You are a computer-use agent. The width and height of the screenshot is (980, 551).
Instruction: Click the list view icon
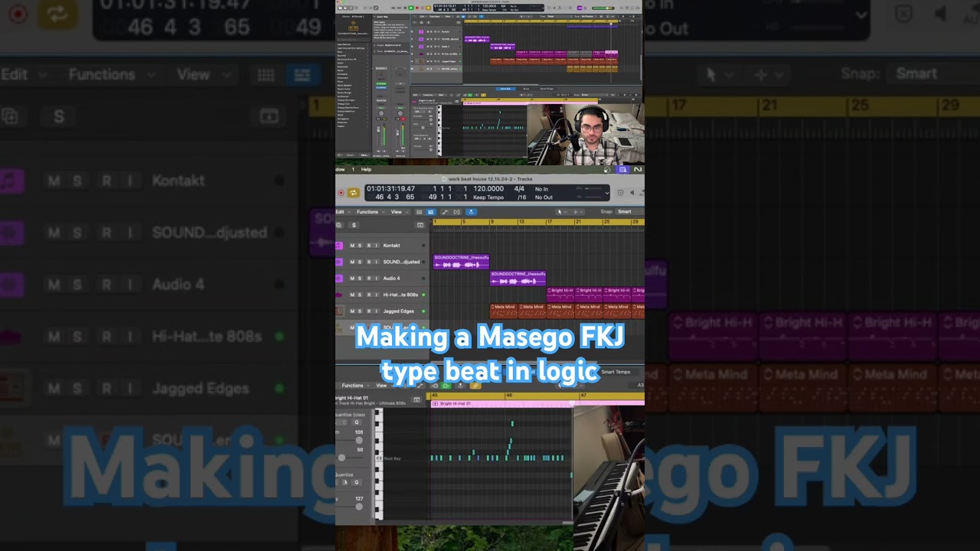pyautogui.click(x=420, y=212)
